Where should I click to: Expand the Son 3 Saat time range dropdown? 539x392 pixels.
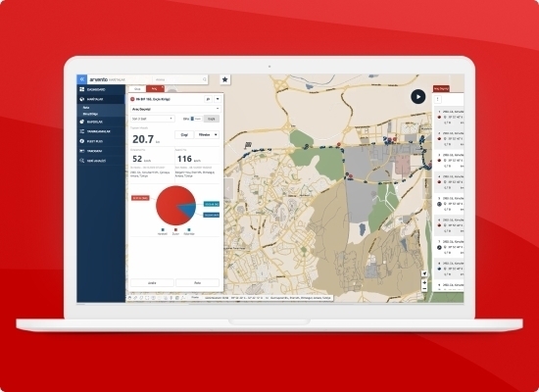point(153,119)
